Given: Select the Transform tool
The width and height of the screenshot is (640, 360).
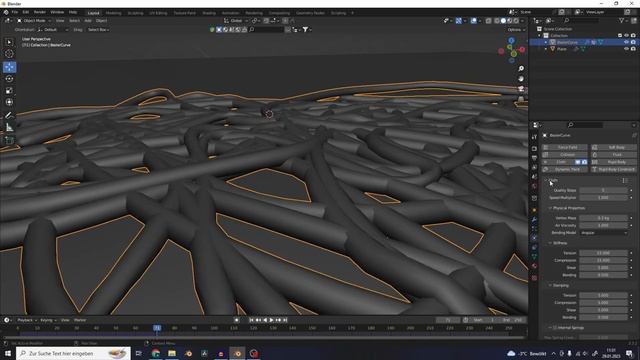Looking at the screenshot, I should point(9,102).
